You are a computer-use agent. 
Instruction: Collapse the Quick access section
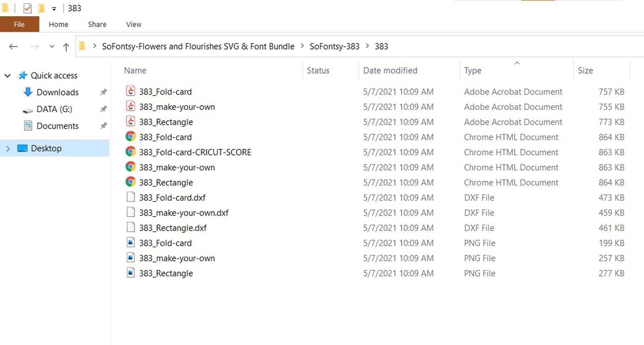tap(7, 76)
